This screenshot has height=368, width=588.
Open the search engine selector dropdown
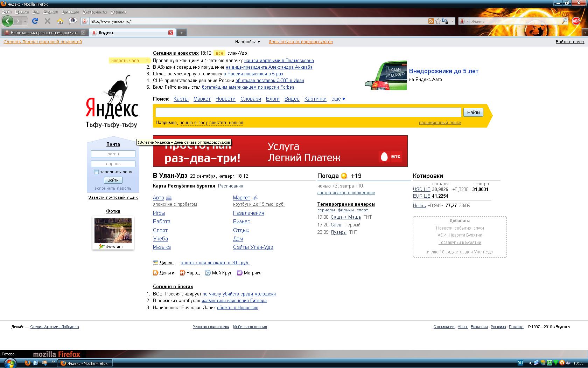[467, 21]
